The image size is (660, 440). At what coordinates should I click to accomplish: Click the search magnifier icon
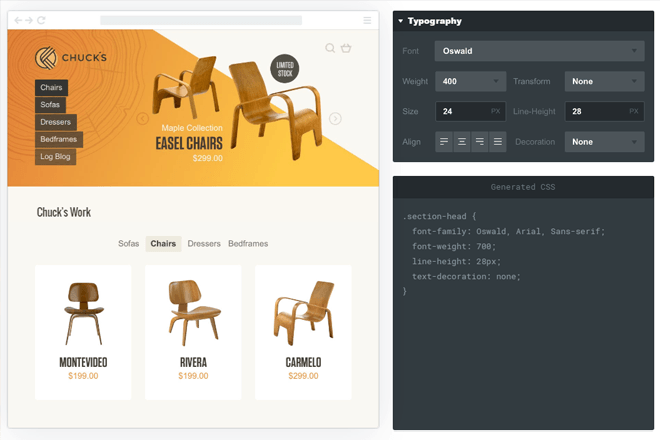(330, 48)
